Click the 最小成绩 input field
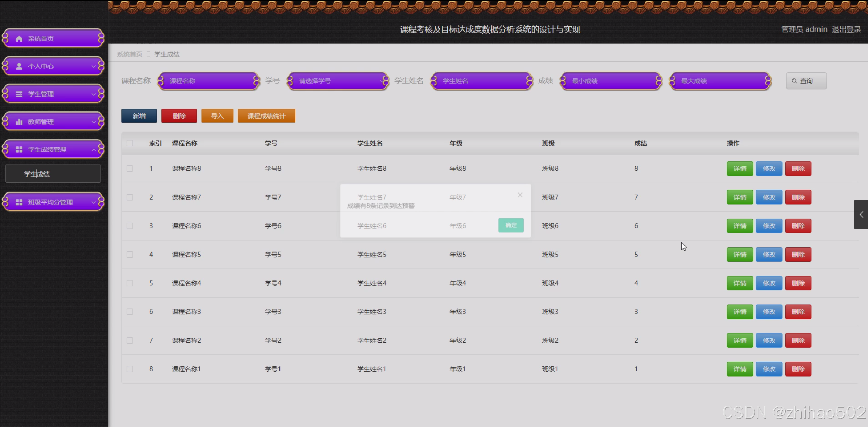 tap(611, 81)
